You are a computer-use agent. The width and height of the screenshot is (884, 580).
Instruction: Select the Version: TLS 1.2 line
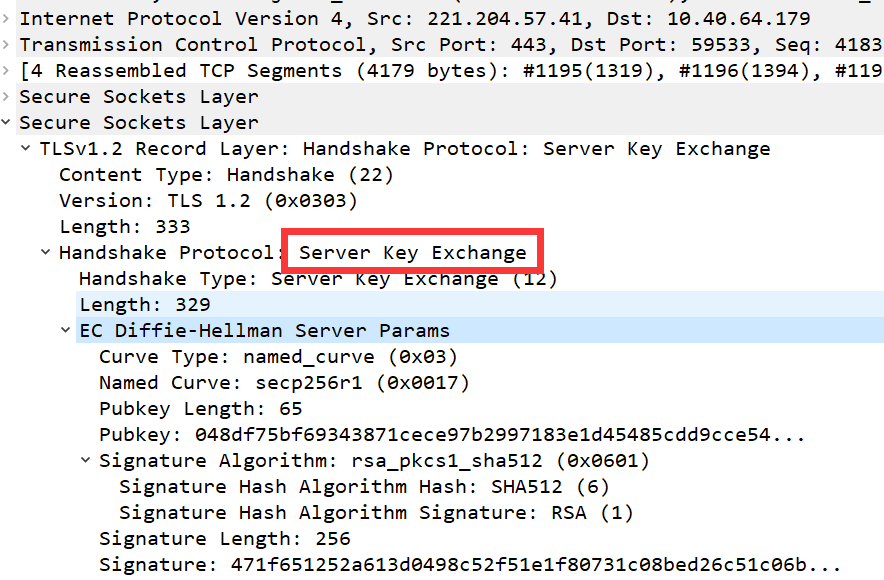click(208, 201)
